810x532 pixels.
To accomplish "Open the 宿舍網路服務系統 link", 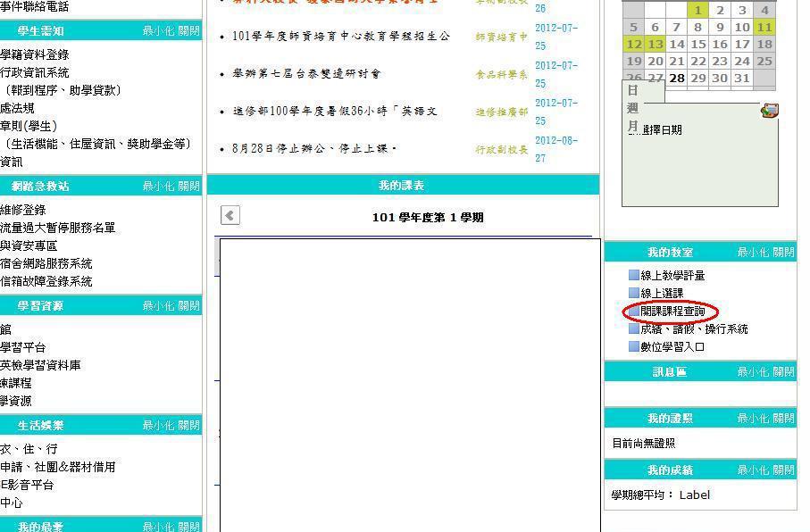I will pyautogui.click(x=46, y=263).
